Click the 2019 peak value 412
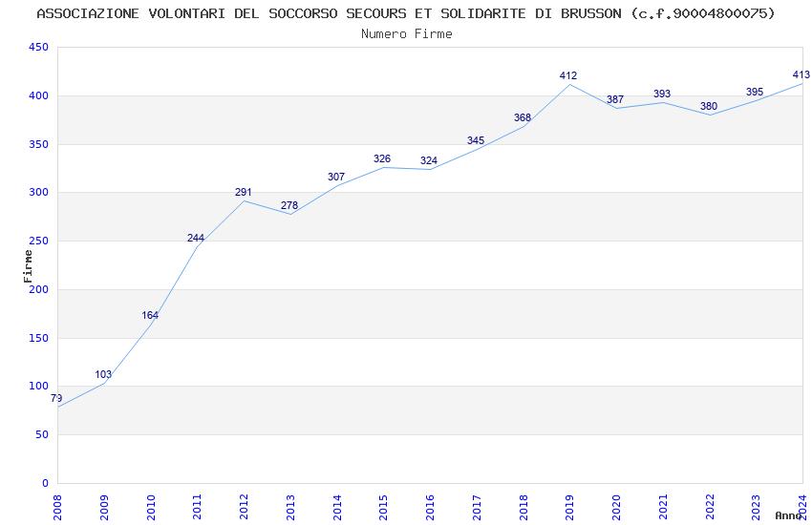 [x=568, y=75]
